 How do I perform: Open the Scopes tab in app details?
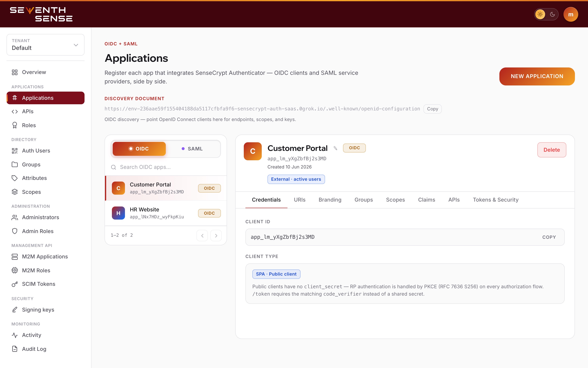click(x=395, y=200)
